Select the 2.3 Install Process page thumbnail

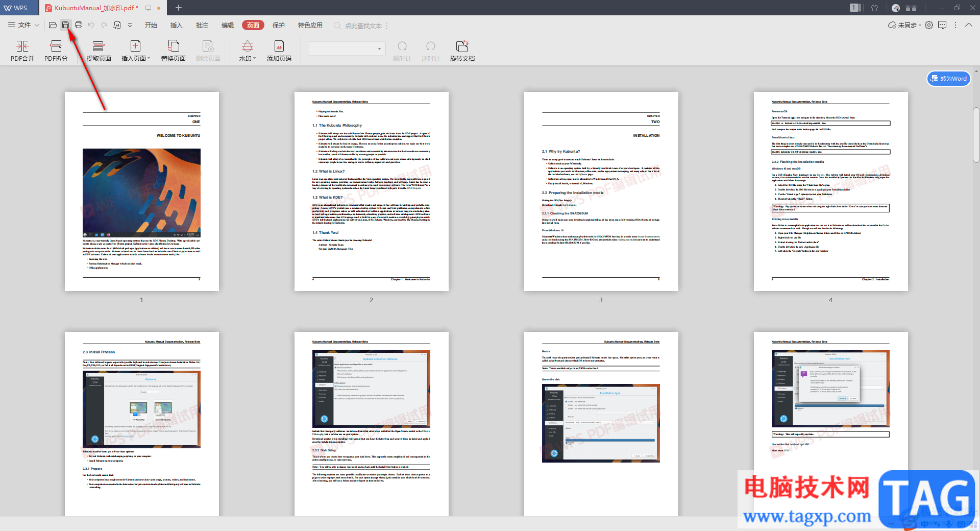(142, 424)
